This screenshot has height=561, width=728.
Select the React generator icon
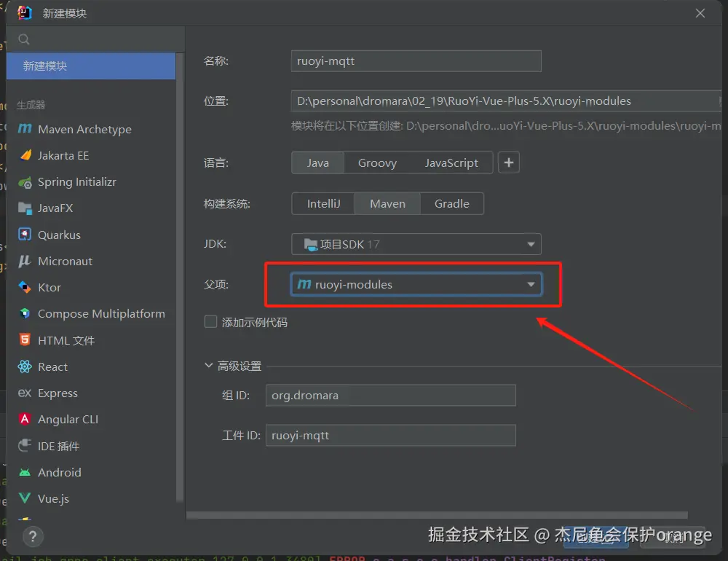pos(25,366)
